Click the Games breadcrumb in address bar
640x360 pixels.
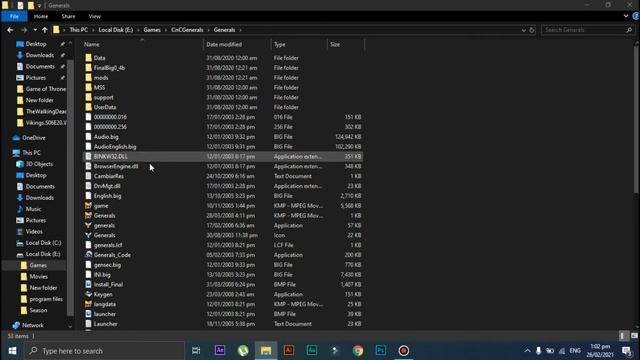[x=152, y=30]
